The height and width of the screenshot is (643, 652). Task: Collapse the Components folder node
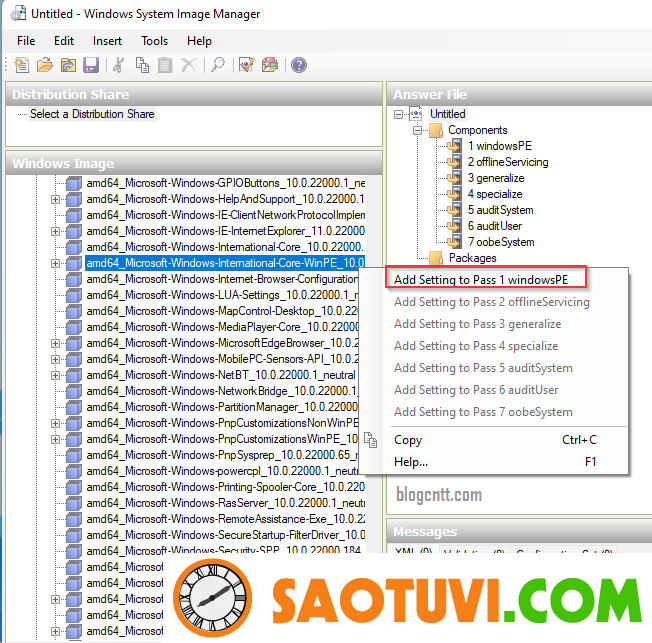(417, 131)
